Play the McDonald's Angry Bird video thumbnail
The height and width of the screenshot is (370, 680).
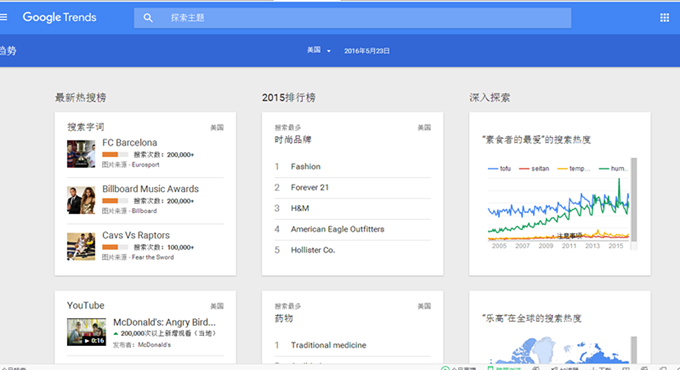pos(86,332)
